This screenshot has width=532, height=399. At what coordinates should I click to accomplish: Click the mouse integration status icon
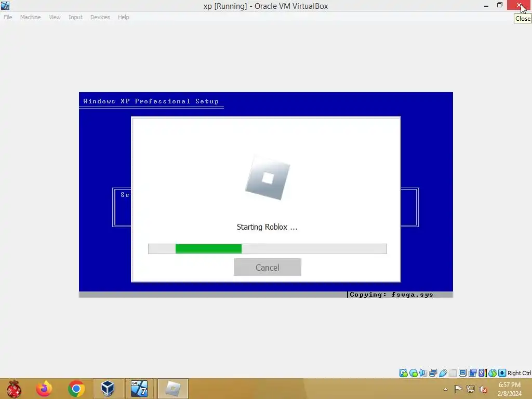click(x=493, y=373)
